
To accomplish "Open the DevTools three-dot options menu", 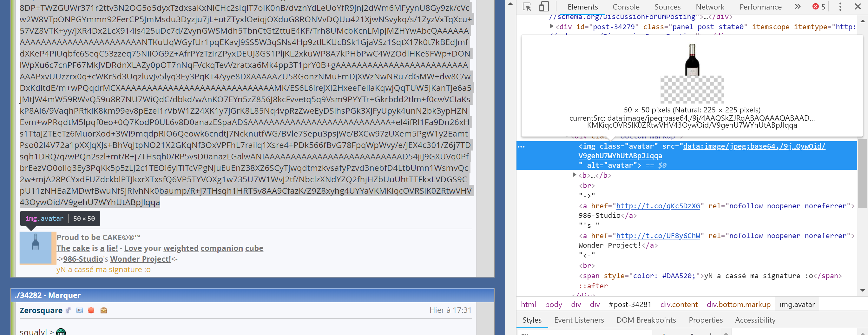I will coord(840,7).
